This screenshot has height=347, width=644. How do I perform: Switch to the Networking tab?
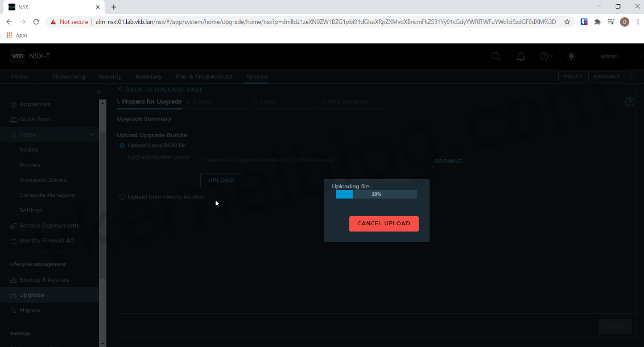pos(68,76)
